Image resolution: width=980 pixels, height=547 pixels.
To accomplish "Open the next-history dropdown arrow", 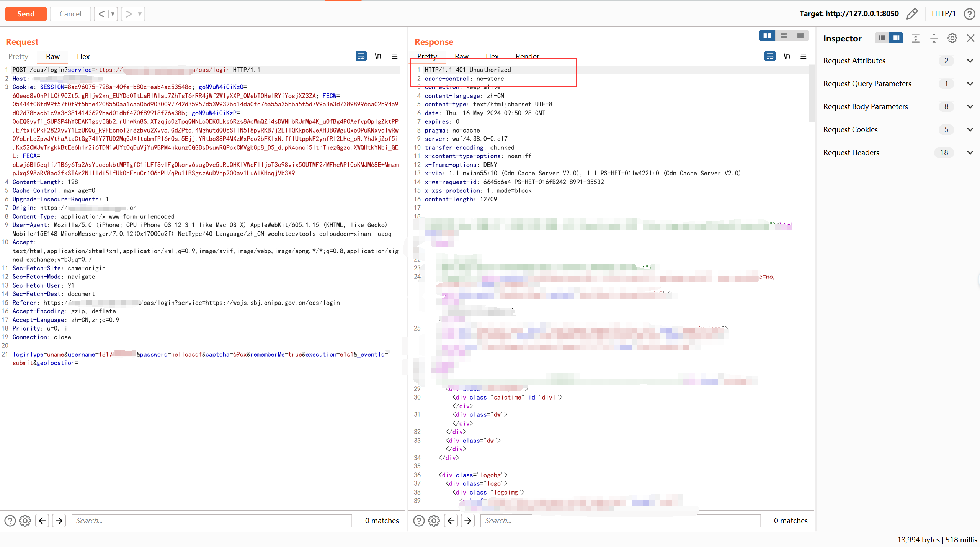I will (140, 14).
